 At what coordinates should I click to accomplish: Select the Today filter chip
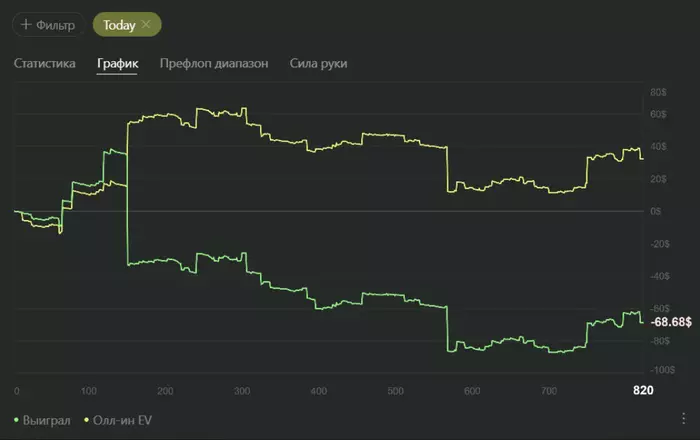120,24
